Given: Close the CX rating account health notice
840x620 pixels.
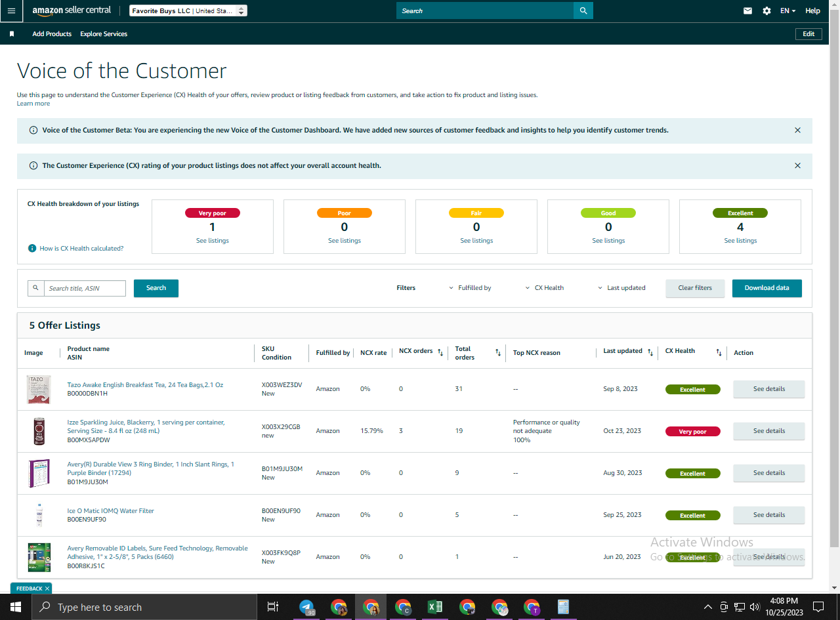Looking at the screenshot, I should (797, 165).
